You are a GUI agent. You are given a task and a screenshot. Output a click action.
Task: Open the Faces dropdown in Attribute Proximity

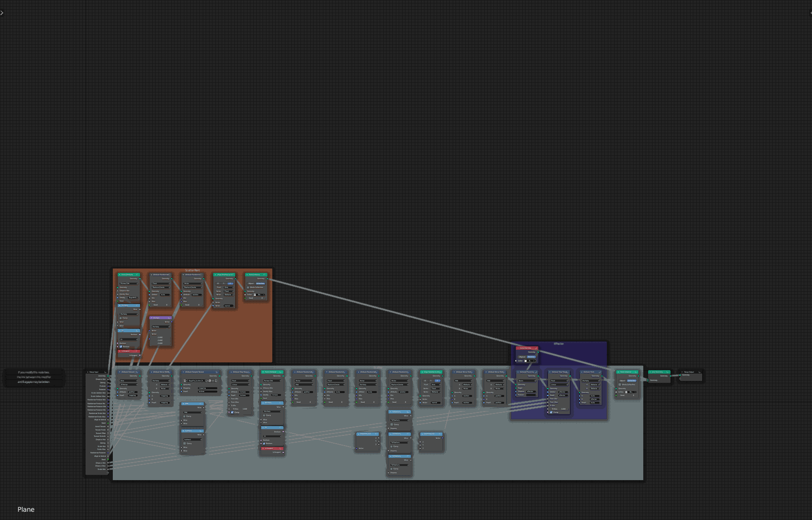[x=527, y=381]
